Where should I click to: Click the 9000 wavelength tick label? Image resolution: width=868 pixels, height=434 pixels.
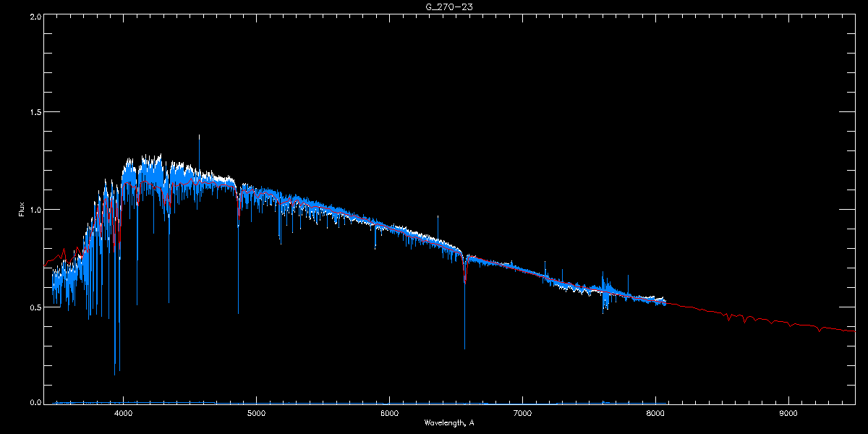click(788, 414)
